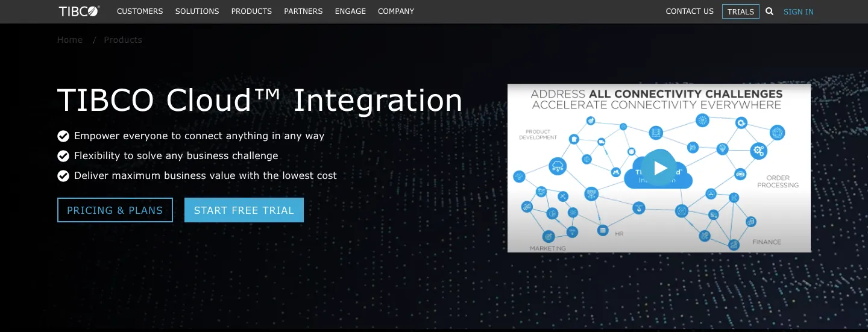The image size is (868, 332).
Task: Click the TRIALS button
Action: coord(741,11)
